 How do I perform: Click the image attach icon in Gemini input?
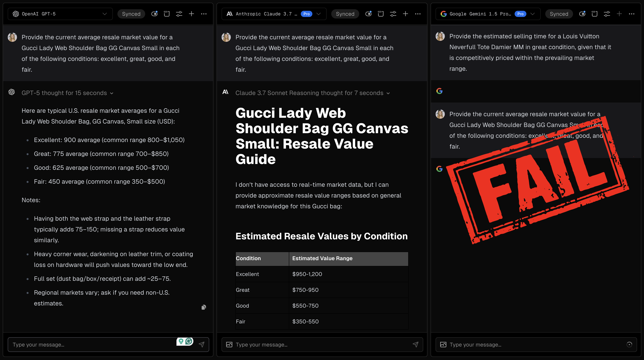[x=443, y=345]
